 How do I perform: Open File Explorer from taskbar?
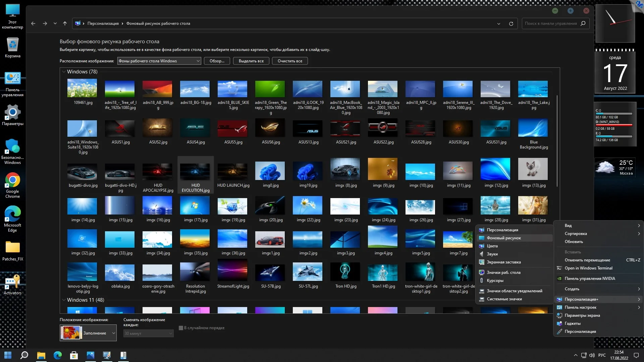point(41,355)
